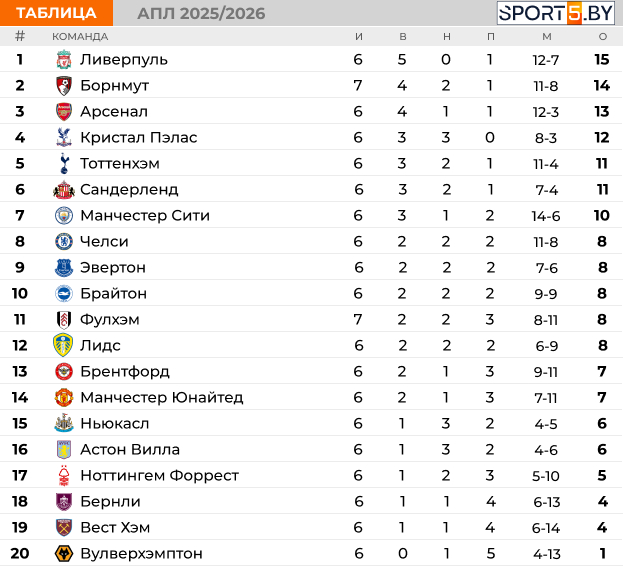Click the Crystal Palace club crest
Screen dimensions: 623x566
tap(64, 138)
